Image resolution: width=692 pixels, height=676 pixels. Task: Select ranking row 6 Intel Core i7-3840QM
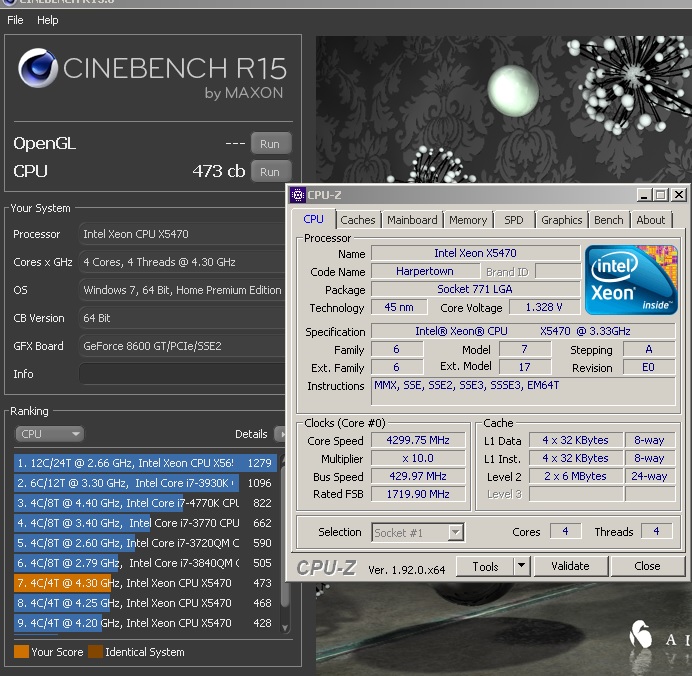145,563
